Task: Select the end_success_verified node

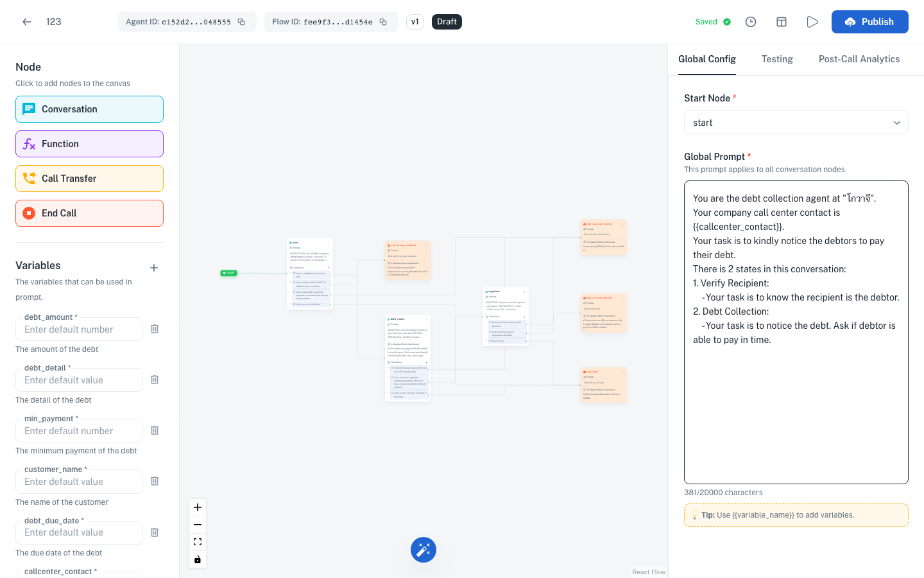Action: 603,238
